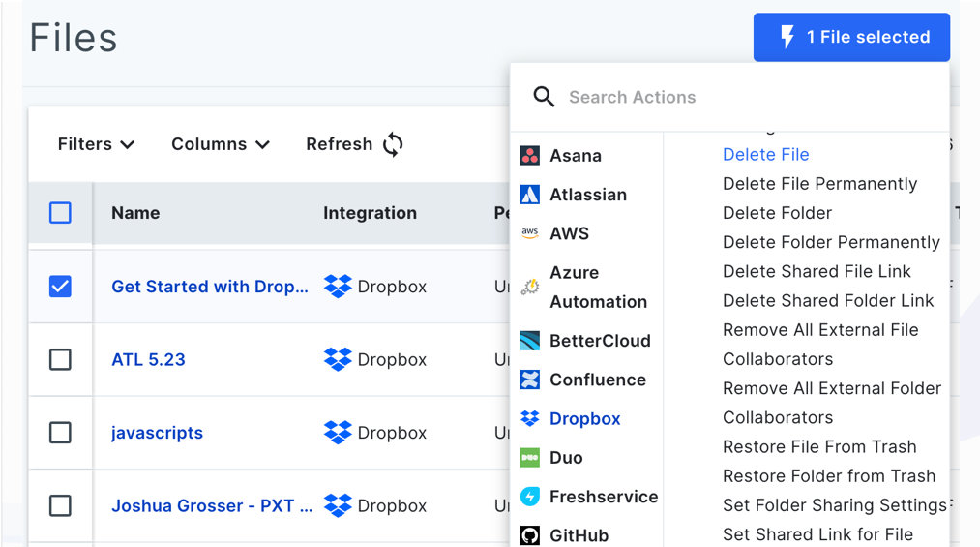This screenshot has height=547, width=980.
Task: Select Duo in the integrations list
Action: [566, 458]
